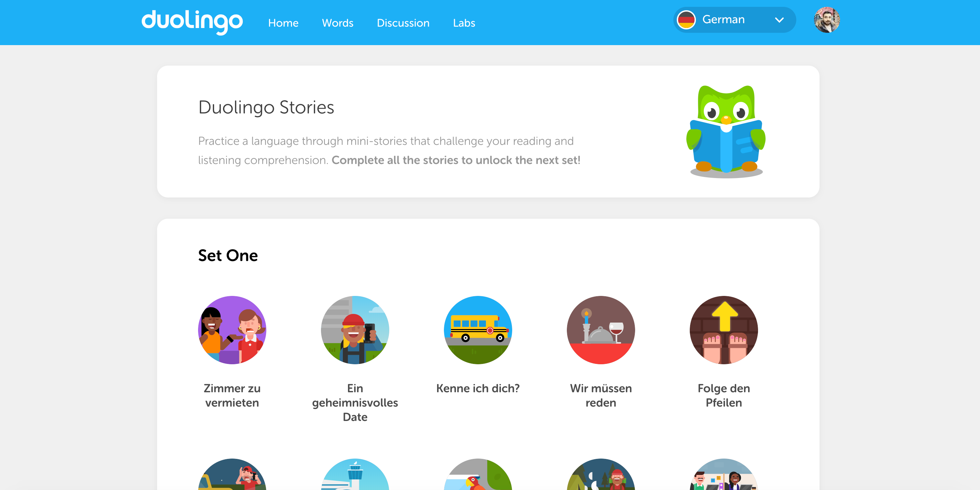Click the German flag icon
Screen dimensions: 980x490
686,20
